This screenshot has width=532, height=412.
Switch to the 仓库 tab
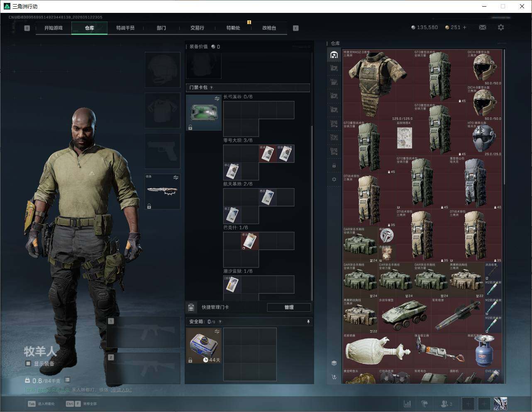coord(90,28)
